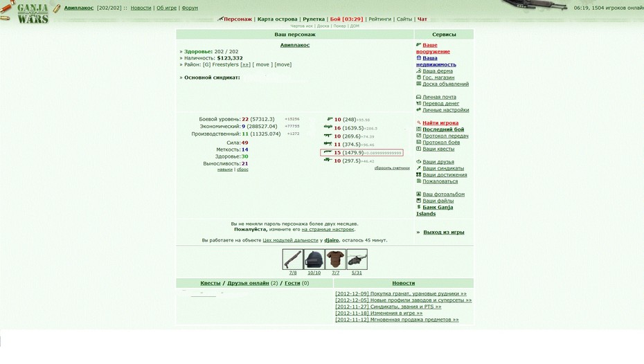Open the Покер sub-menu link
644x364 pixels.
click(340, 26)
